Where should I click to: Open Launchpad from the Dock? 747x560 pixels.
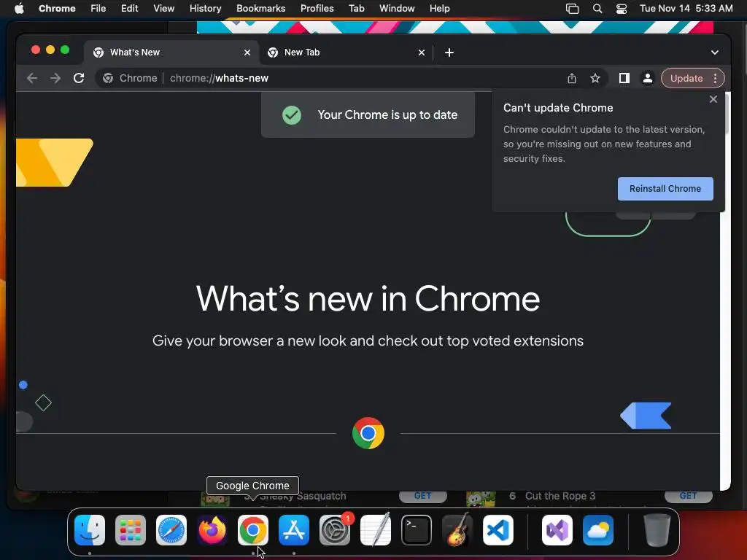pyautogui.click(x=131, y=530)
